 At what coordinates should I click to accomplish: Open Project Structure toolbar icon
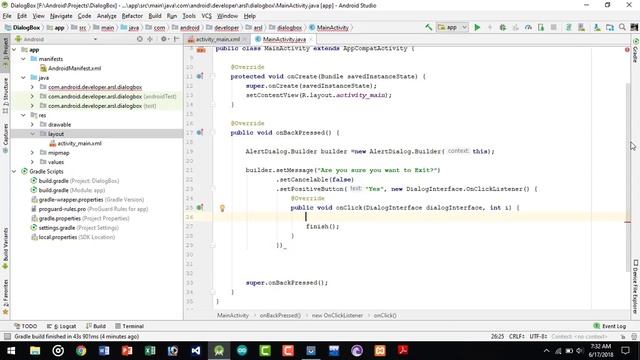610,27
